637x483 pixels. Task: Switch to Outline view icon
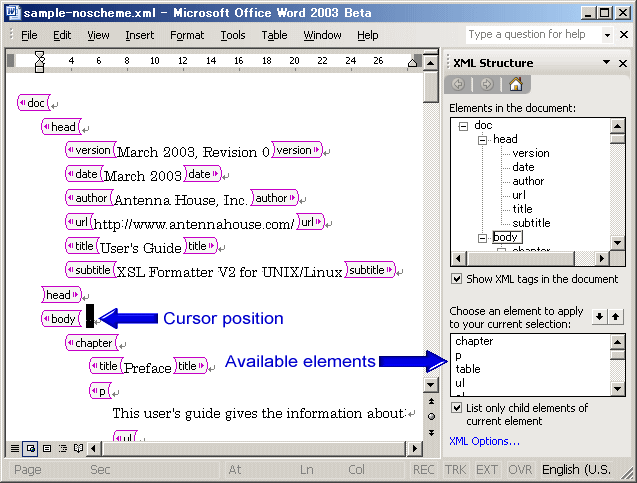coord(63,448)
